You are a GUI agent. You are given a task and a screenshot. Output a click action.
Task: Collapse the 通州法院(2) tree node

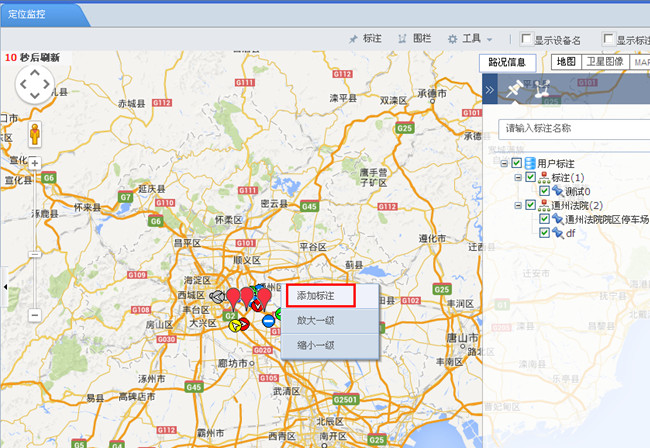point(517,205)
